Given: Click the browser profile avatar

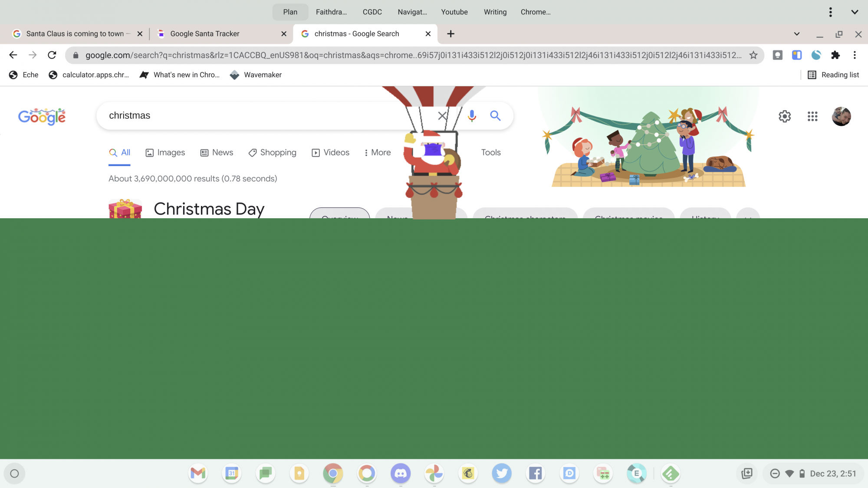Looking at the screenshot, I should click(842, 116).
